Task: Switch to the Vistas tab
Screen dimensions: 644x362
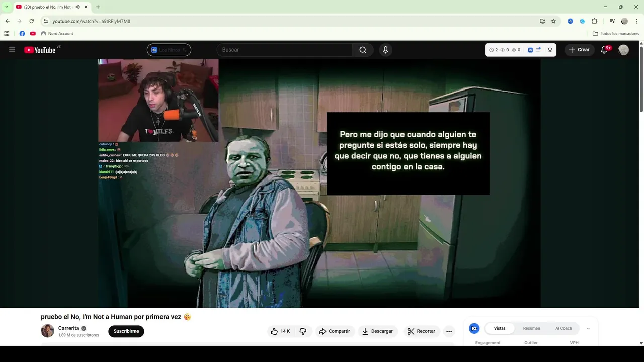Action: [x=500, y=328]
